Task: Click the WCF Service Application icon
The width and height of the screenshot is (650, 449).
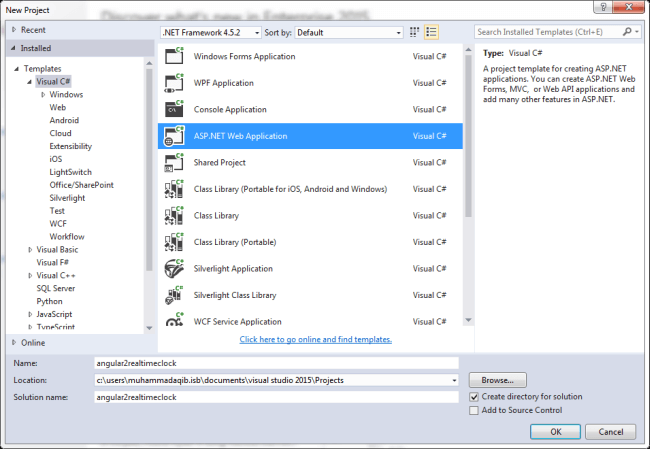Action: 174,320
